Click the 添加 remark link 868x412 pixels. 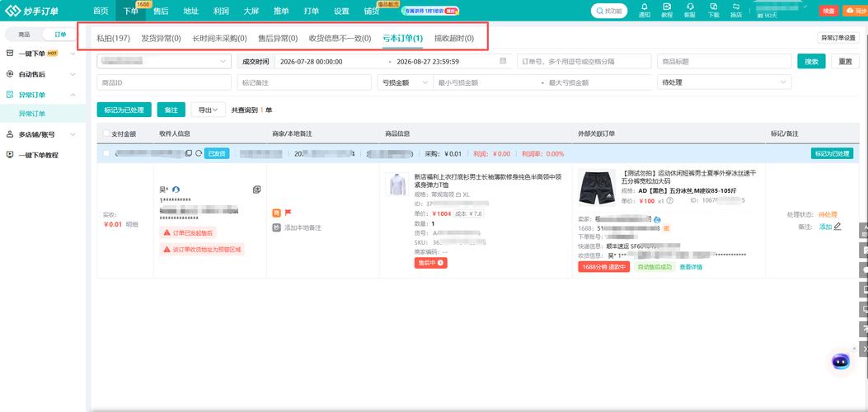coord(825,226)
